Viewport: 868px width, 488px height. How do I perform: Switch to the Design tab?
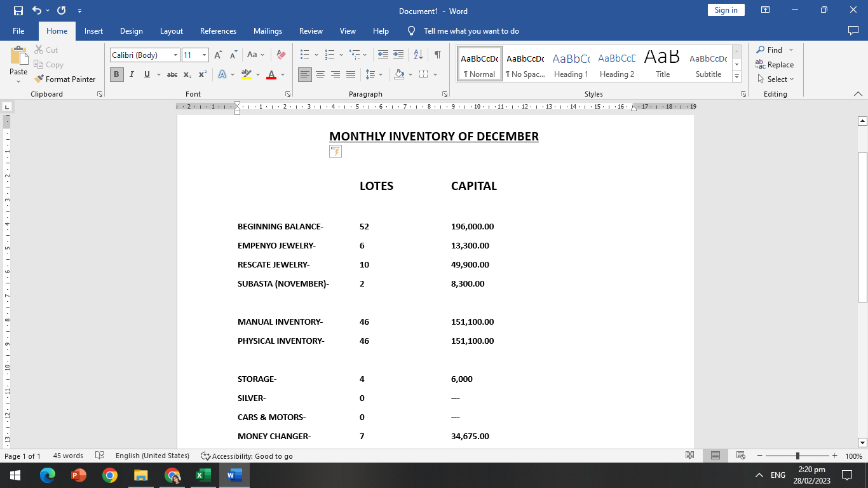pos(132,30)
